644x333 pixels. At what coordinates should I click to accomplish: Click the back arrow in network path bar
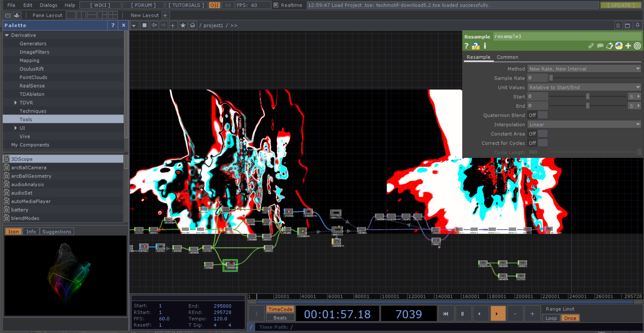(x=154, y=25)
